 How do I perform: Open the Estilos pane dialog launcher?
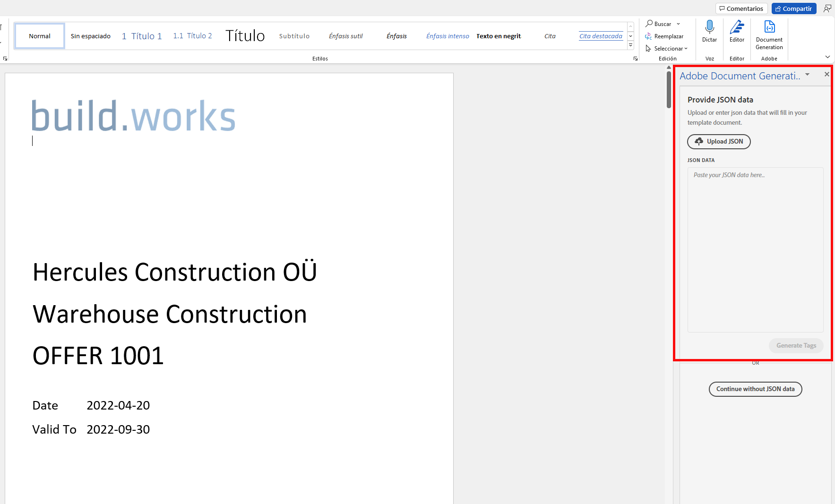coord(635,59)
